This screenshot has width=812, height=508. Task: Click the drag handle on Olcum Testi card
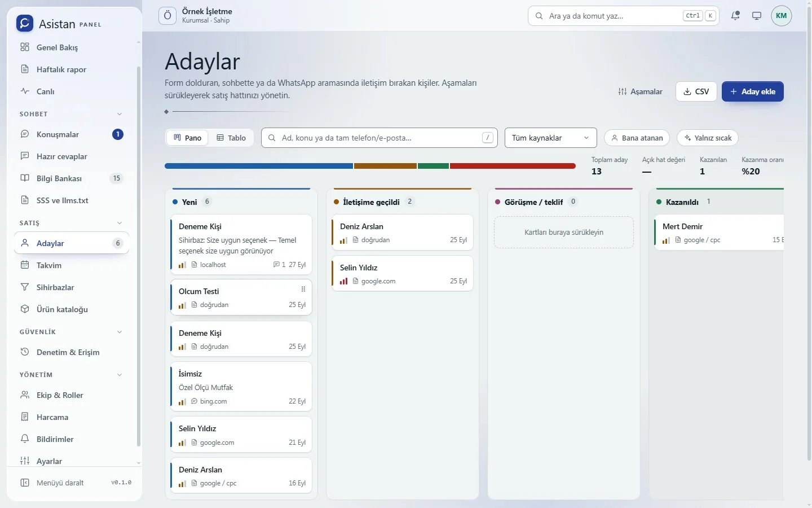pos(303,289)
